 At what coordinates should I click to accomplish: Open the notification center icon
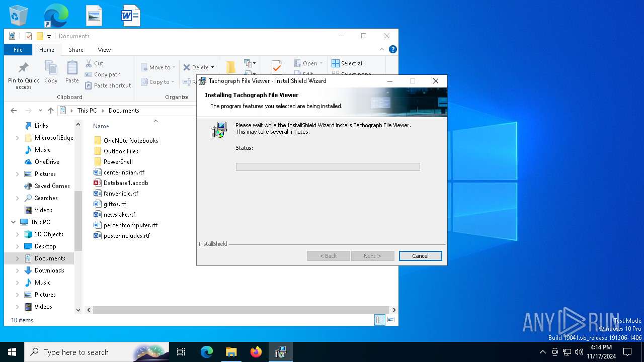[627, 352]
